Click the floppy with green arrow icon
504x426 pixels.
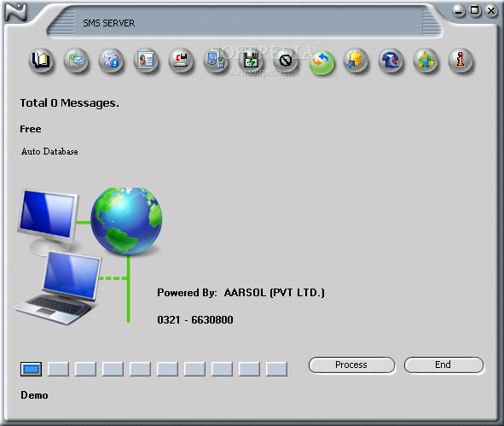coord(251,61)
